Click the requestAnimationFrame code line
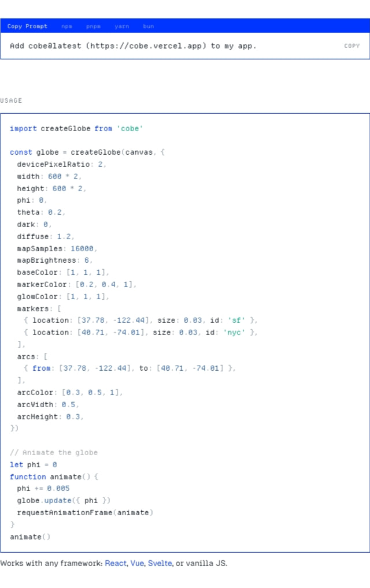The width and height of the screenshot is (370, 588). (85, 513)
